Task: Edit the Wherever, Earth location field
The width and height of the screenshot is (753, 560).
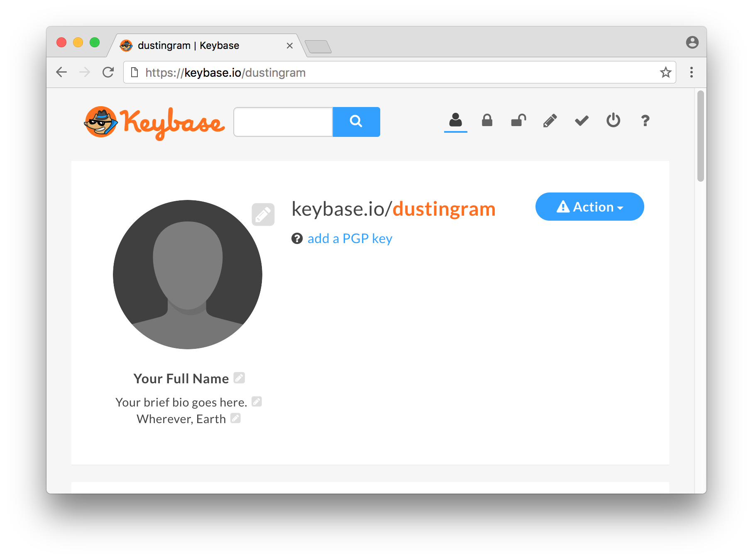Action: [235, 418]
